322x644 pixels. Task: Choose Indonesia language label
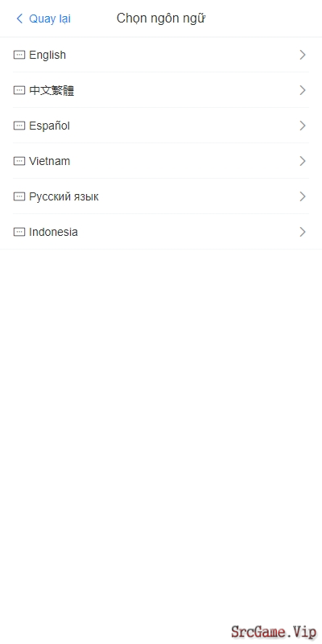(x=53, y=232)
